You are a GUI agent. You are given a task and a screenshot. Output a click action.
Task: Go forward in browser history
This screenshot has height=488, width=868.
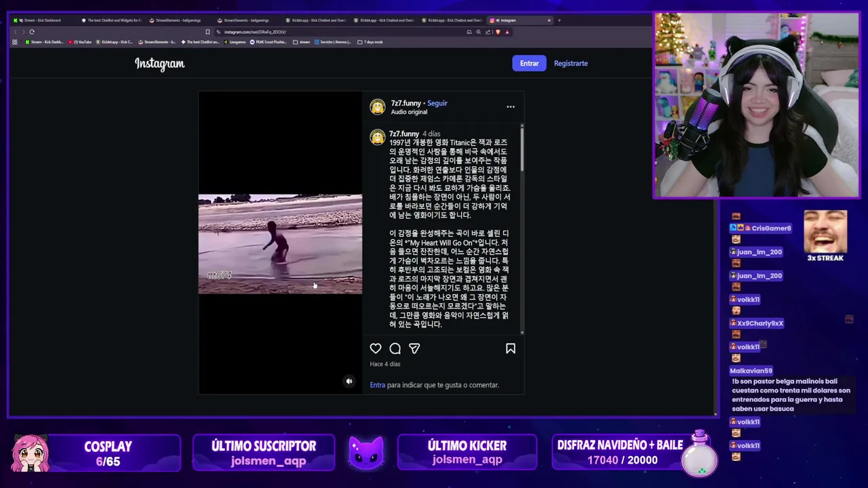coord(23,32)
